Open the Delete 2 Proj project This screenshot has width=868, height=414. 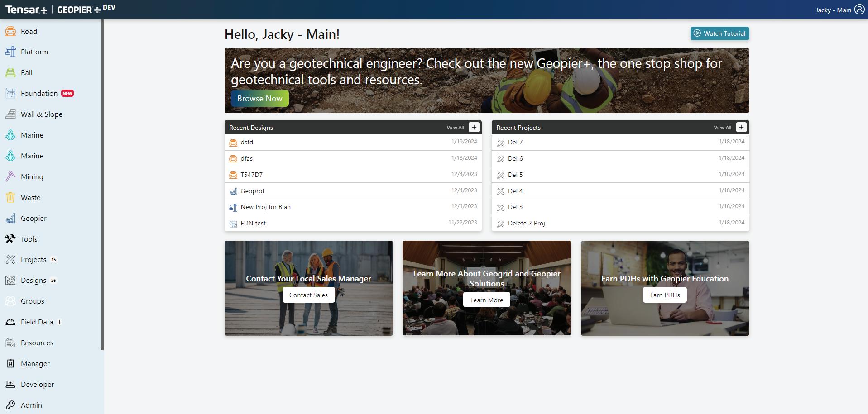point(620,223)
